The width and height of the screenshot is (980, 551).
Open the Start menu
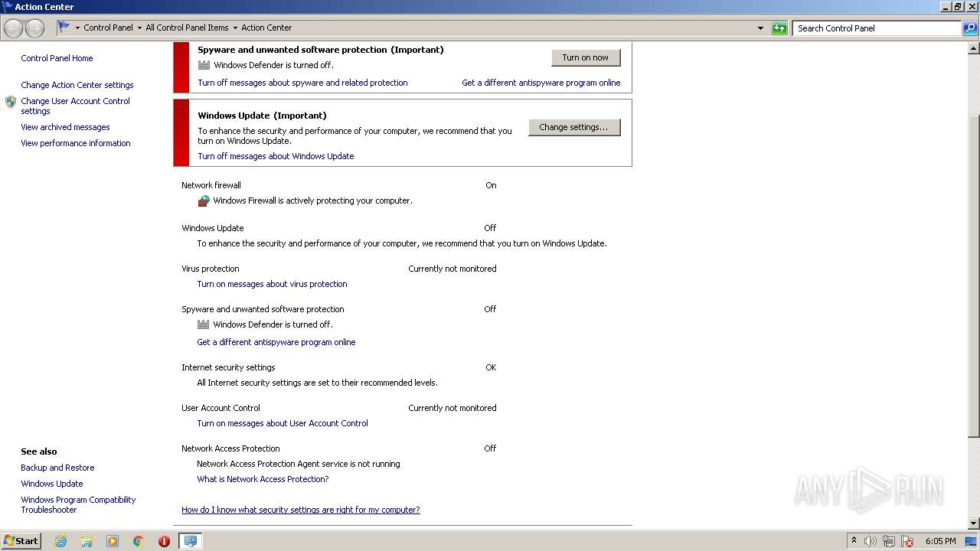tap(21, 541)
